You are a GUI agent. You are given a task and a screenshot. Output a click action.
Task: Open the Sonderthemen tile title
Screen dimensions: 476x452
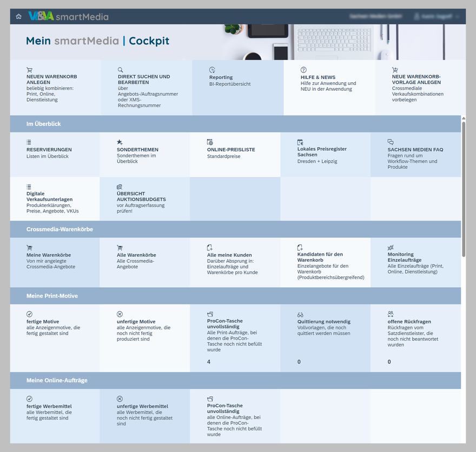(137, 150)
